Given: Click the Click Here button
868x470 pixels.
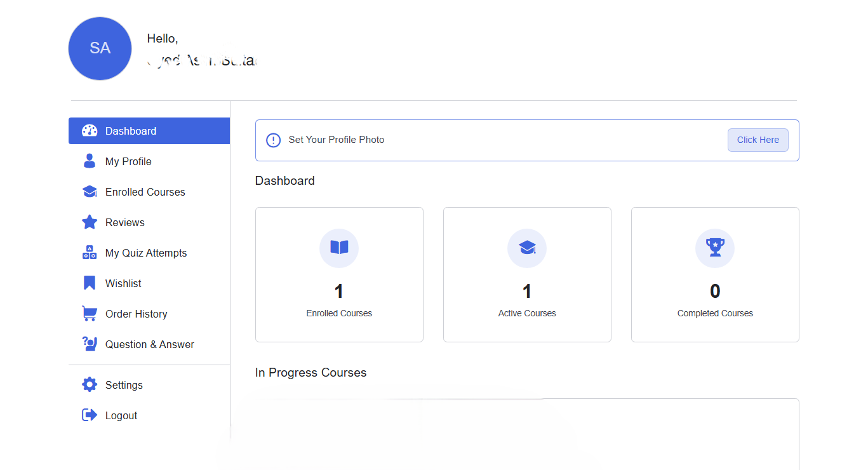Looking at the screenshot, I should 758,140.
